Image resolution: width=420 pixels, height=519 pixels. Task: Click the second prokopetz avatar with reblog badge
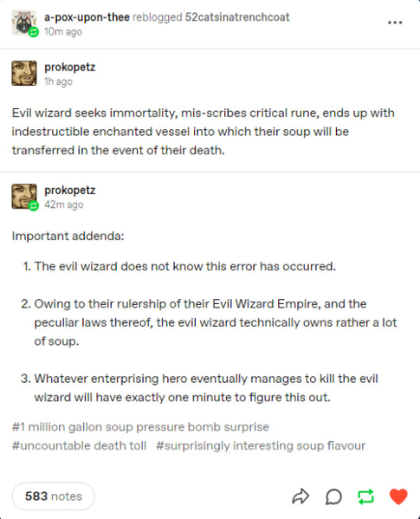pos(24,197)
